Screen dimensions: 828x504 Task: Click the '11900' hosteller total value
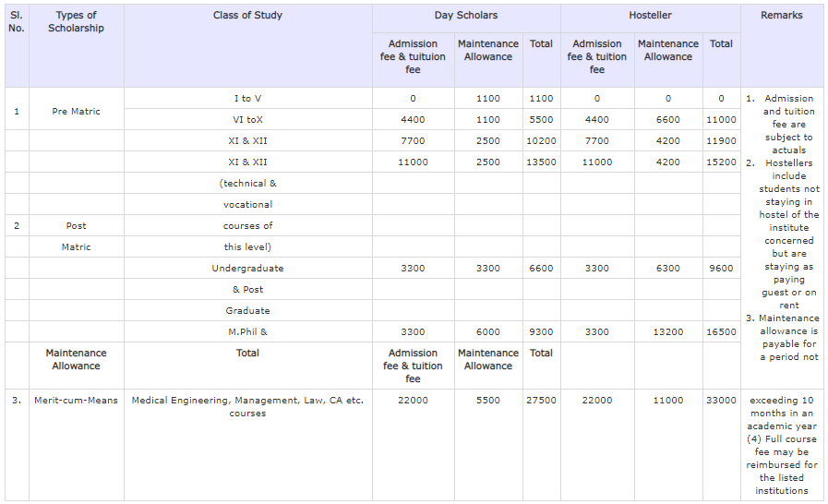click(721, 141)
